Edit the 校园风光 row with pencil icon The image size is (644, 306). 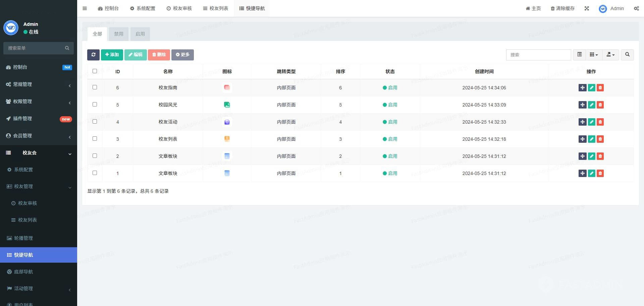pos(592,105)
